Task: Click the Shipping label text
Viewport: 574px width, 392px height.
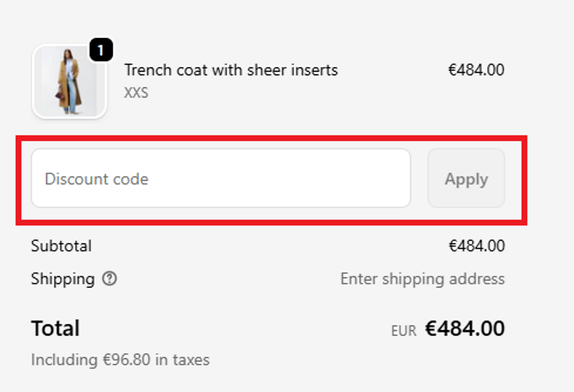Action: pos(63,279)
